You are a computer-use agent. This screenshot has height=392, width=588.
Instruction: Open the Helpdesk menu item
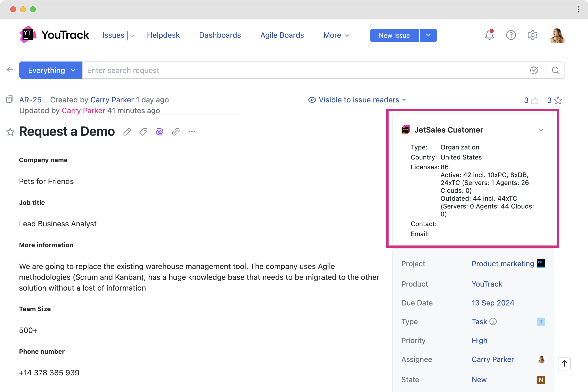point(163,35)
